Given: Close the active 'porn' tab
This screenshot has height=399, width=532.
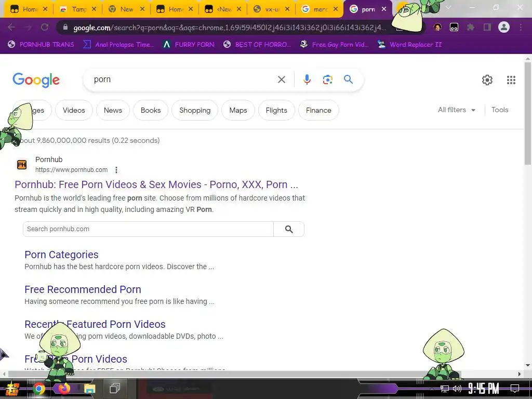Looking at the screenshot, I should [x=384, y=9].
